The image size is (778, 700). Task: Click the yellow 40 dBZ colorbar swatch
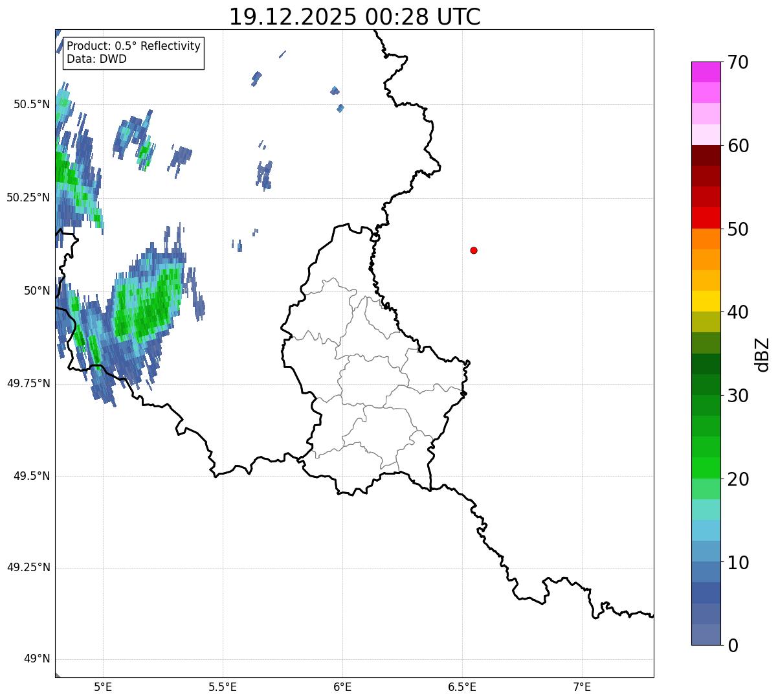[706, 302]
